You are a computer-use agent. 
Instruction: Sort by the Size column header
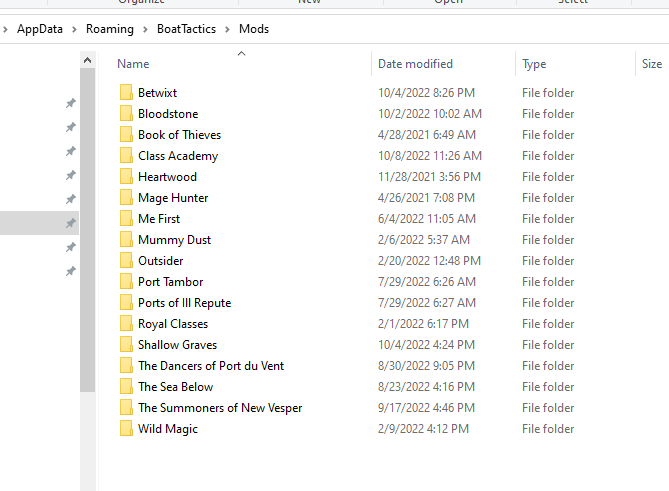[652, 64]
